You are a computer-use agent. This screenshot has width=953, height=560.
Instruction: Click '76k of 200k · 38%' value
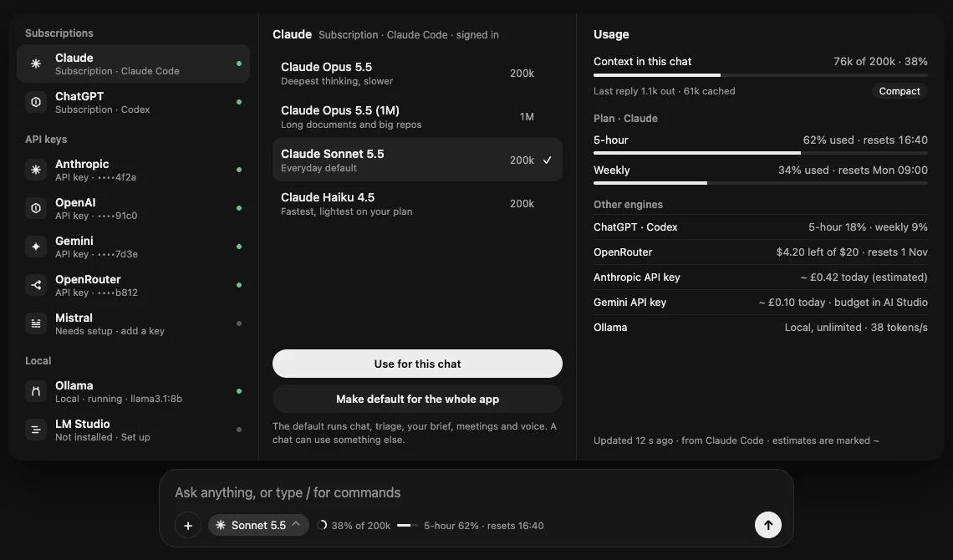[880, 61]
